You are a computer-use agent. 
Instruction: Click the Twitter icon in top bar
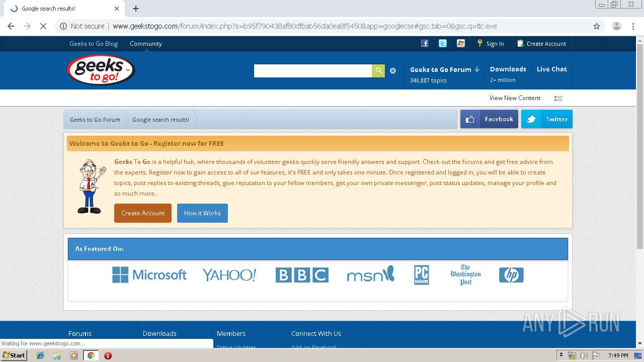pyautogui.click(x=443, y=43)
